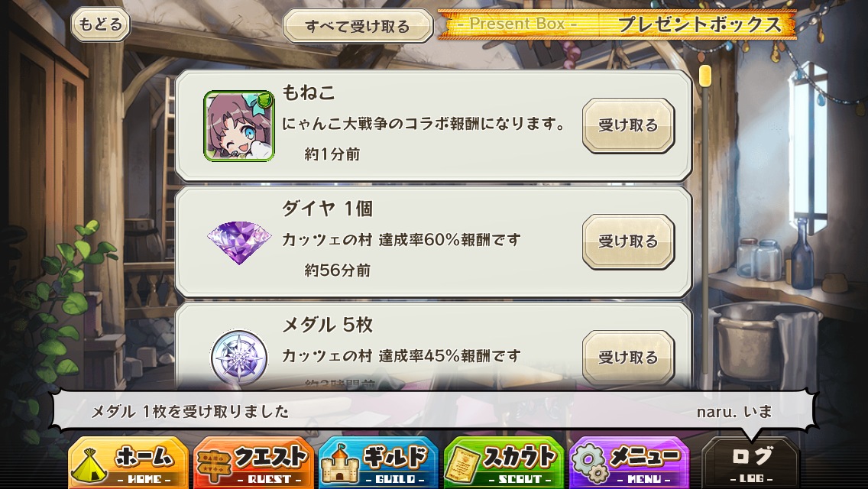Receive the ダイヤ 1個 reward
This screenshot has height=489, width=868.
coord(628,242)
